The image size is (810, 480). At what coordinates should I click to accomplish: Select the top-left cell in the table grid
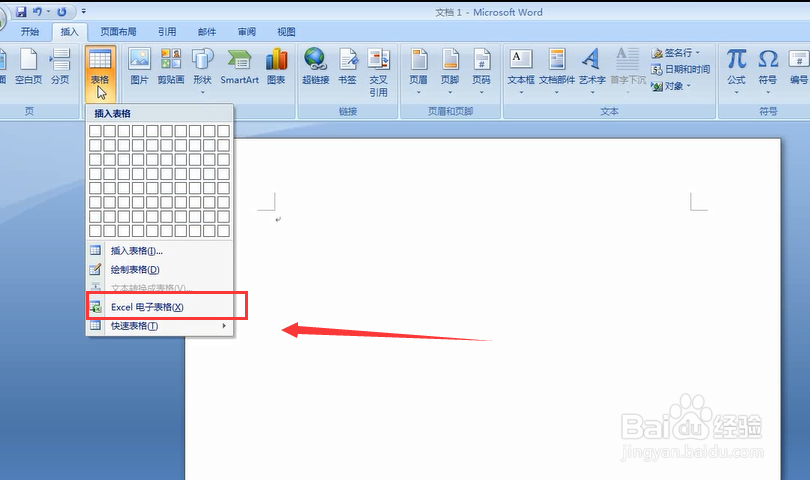click(95, 131)
